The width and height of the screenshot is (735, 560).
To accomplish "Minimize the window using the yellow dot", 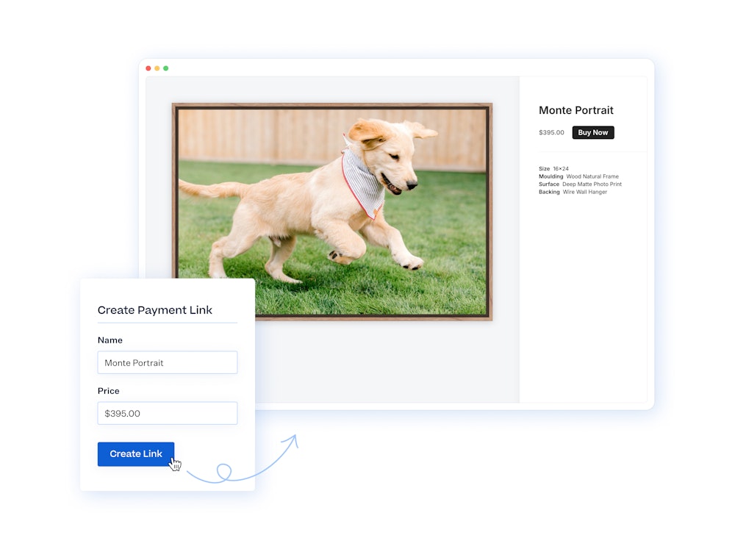I will pyautogui.click(x=157, y=68).
